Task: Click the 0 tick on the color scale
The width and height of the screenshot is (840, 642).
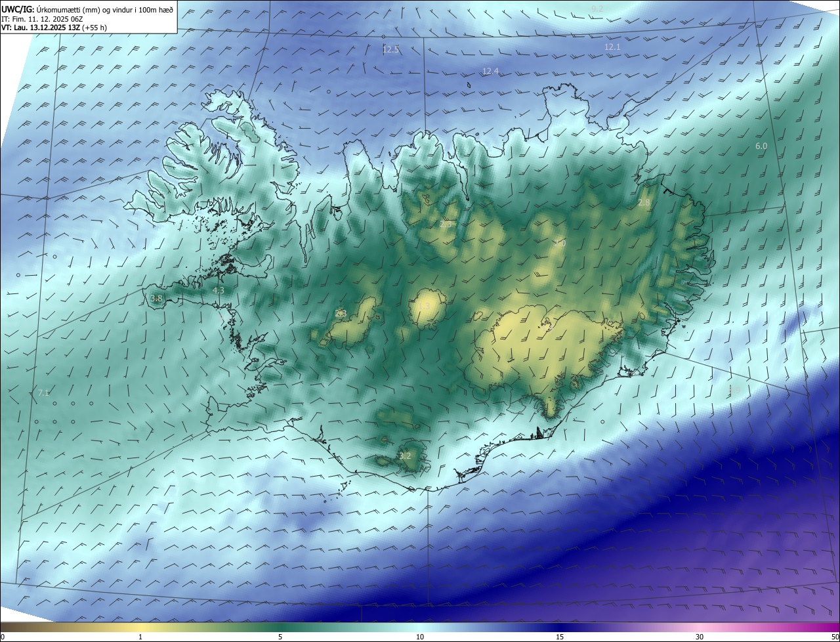Action: [2, 637]
